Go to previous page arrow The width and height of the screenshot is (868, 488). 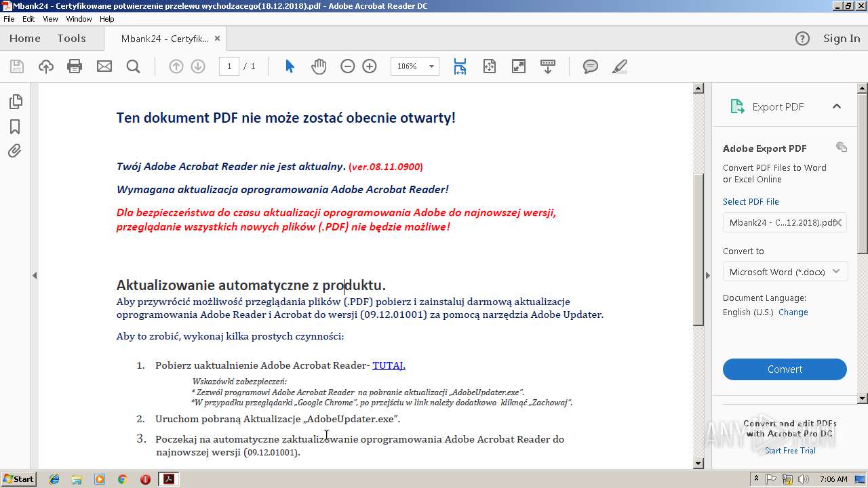176,66
